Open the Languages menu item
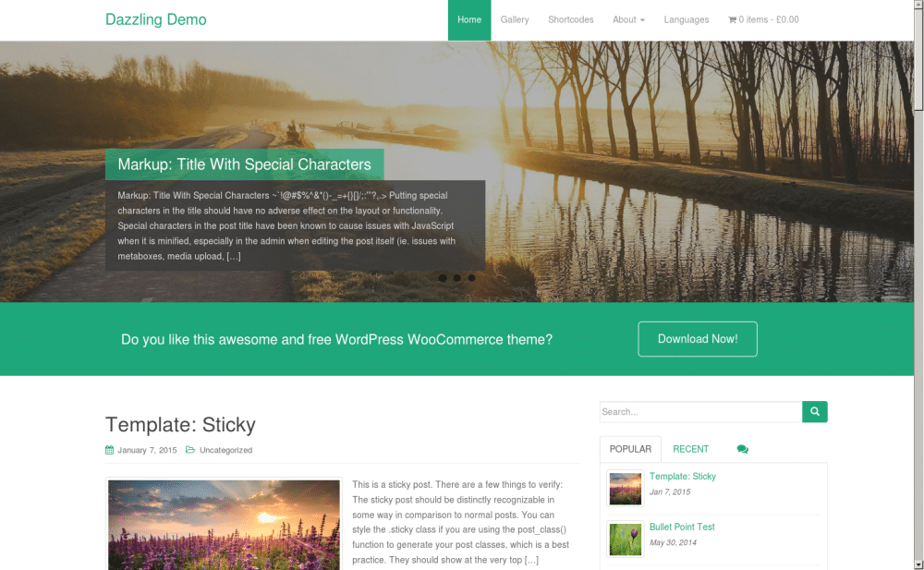Viewport: 924px width, 570px height. [x=686, y=19]
